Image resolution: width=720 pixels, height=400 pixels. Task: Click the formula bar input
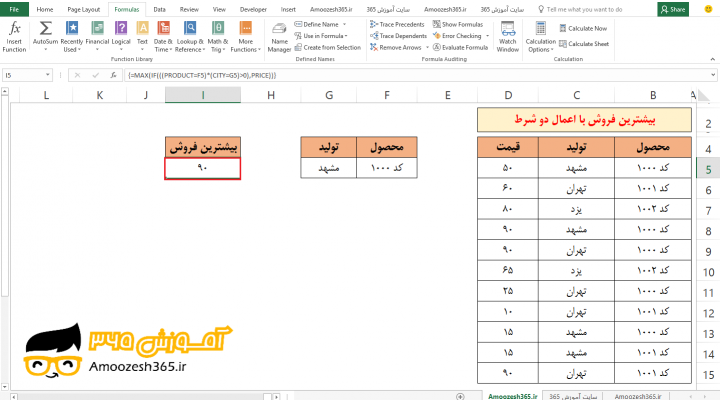(416, 75)
